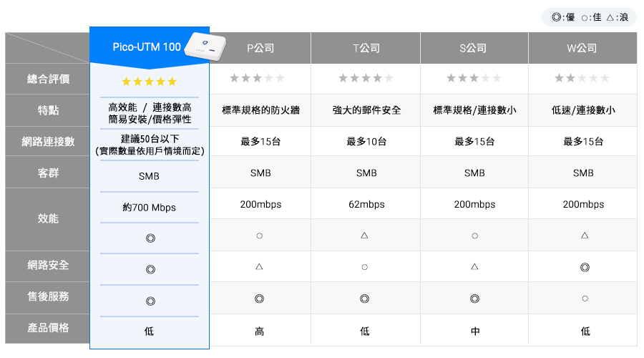Click the 網路連接數 row label
This screenshot has height=358, width=644.
48,141
